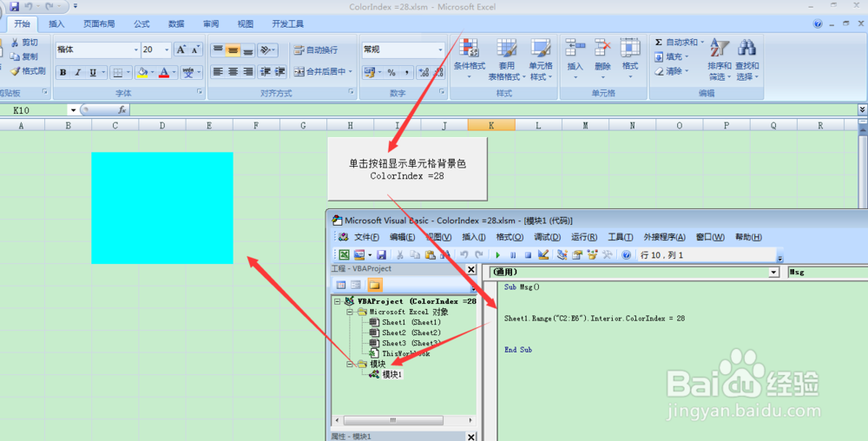Open the (通用) object dropdown in code window
Viewport: 868px width, 441px height.
point(774,273)
